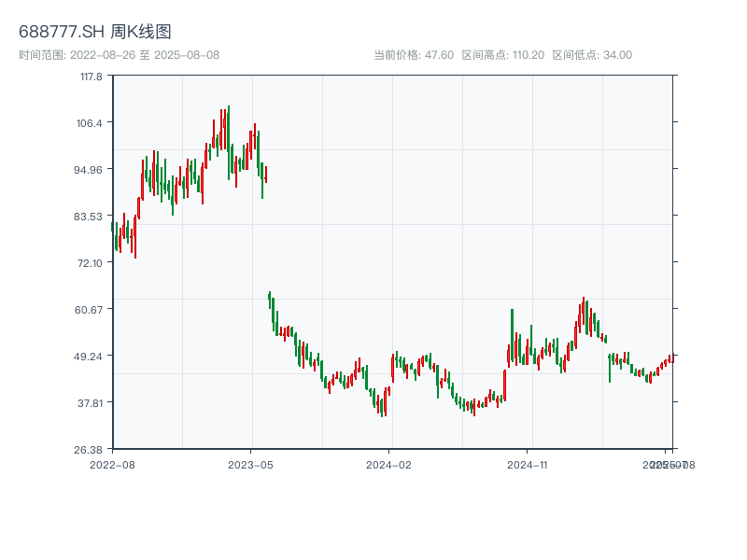Click the 区间低点 34.00 label
Viewport: 747px width, 560px height.
(592, 55)
